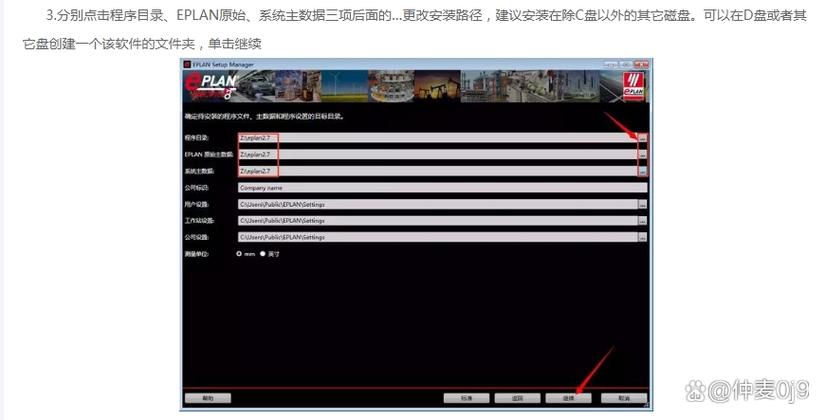The width and height of the screenshot is (825, 420).
Task: Click the window resize grip corner
Action: coord(647,406)
